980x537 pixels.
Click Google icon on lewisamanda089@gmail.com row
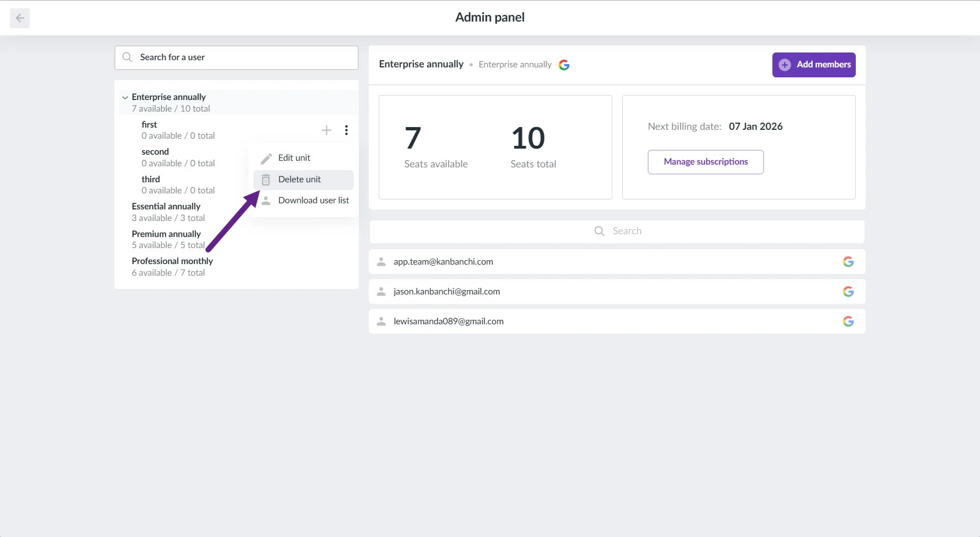pos(848,322)
